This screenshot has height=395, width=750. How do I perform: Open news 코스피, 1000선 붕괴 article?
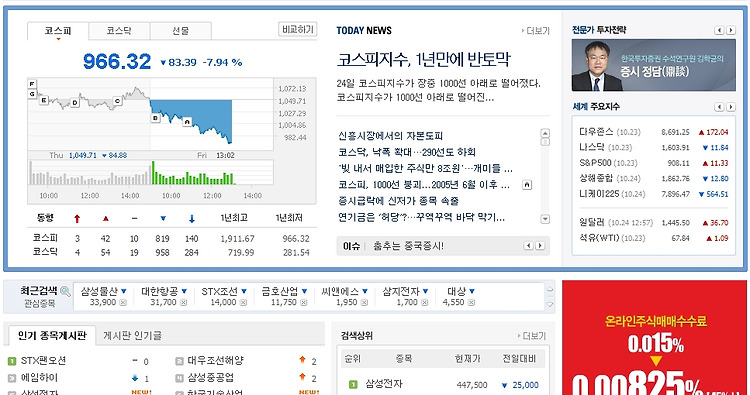(x=424, y=185)
